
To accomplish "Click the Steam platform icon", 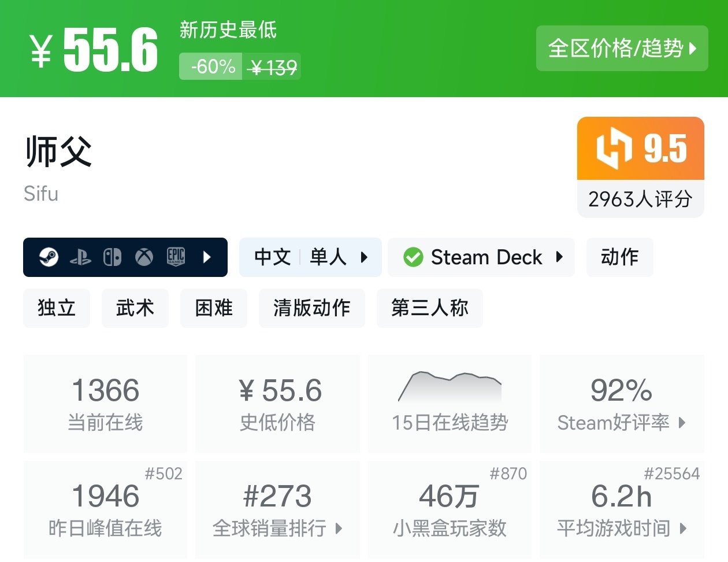I will point(49,257).
